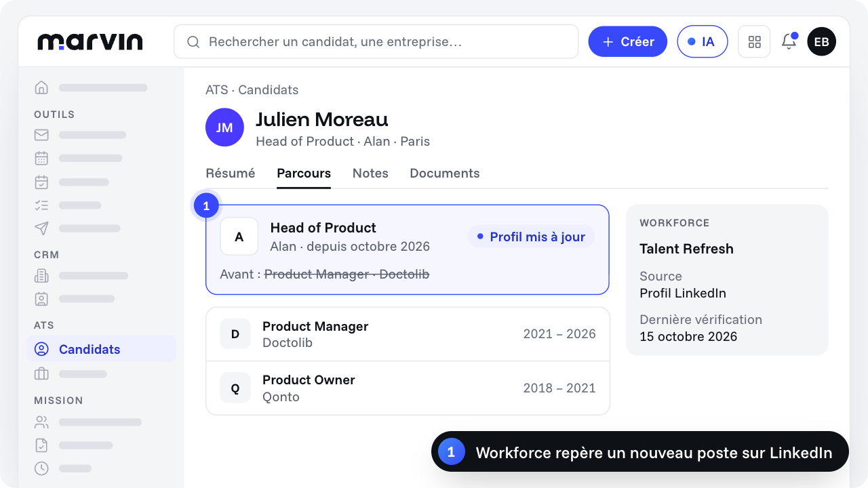The width and height of the screenshot is (868, 488).
Task: Click the Alan company logo tile
Action: [x=239, y=237]
